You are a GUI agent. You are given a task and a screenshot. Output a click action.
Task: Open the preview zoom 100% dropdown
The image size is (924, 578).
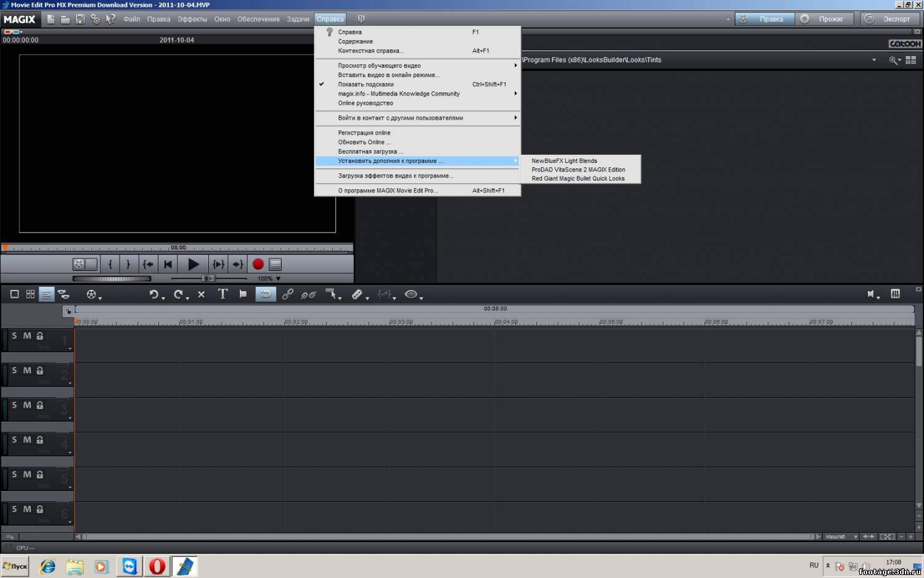(278, 279)
